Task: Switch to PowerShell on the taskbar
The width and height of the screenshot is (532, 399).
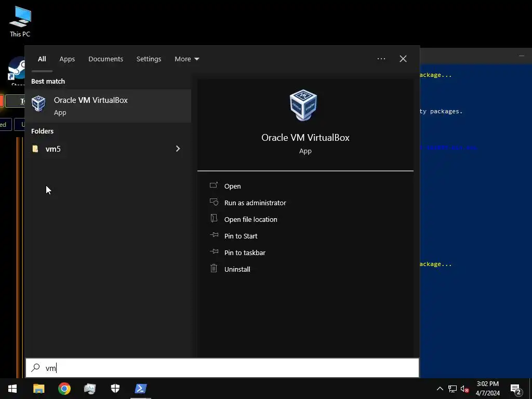Action: (141, 389)
